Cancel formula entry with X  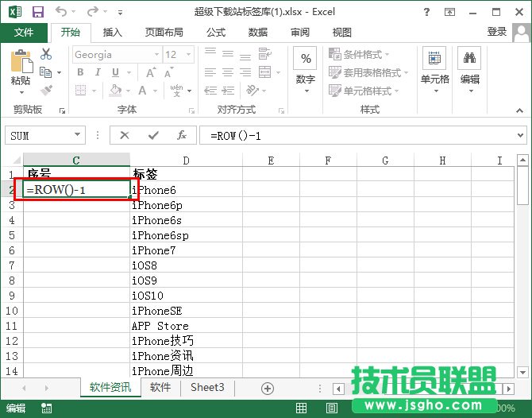(x=125, y=135)
